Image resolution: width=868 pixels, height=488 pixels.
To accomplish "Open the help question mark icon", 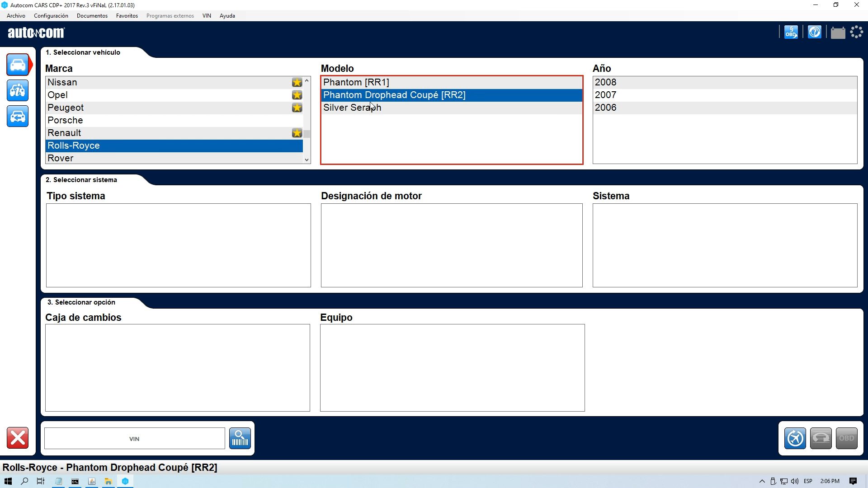I will (814, 32).
